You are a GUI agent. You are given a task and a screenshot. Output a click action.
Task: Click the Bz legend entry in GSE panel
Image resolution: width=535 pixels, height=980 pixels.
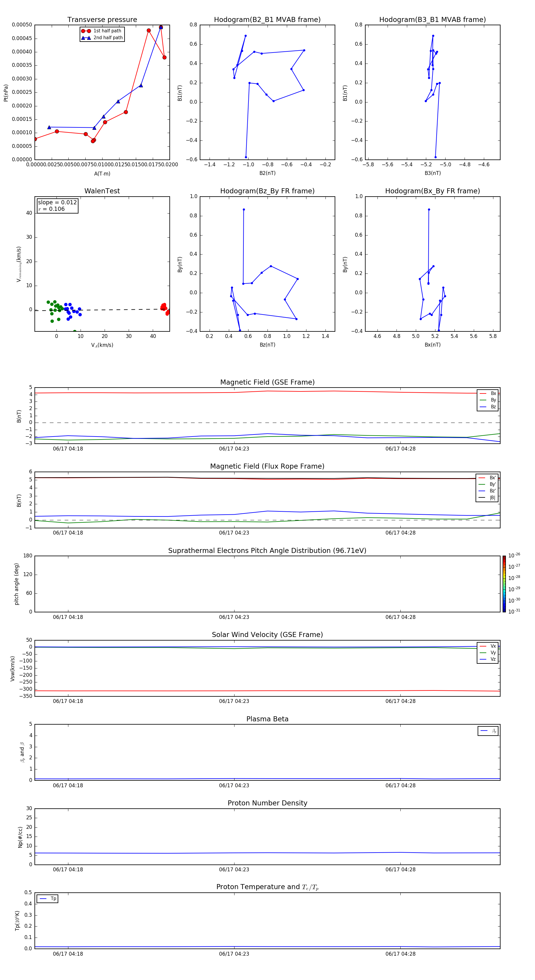tap(488, 407)
